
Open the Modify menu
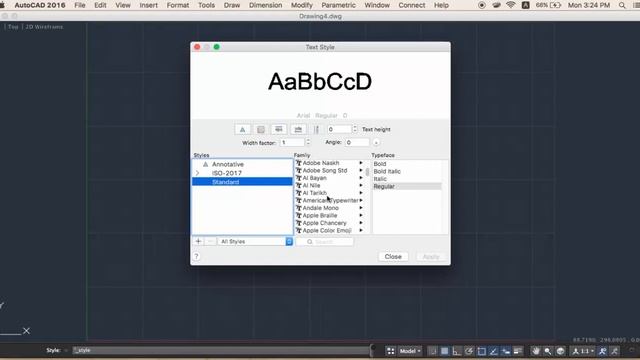pos(302,5)
